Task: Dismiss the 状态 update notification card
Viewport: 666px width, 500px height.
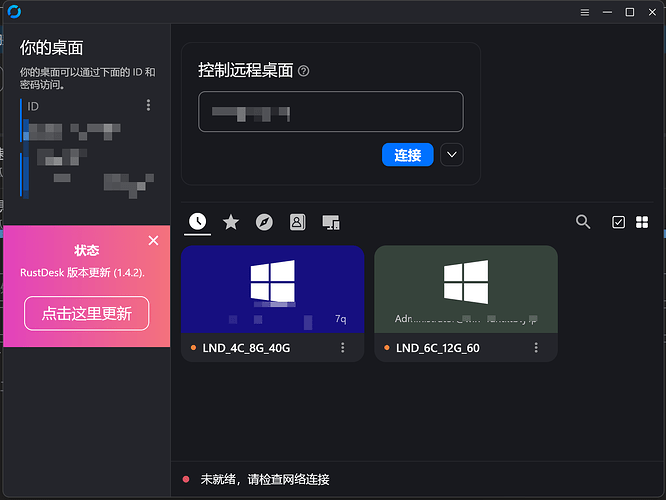Action: point(153,240)
